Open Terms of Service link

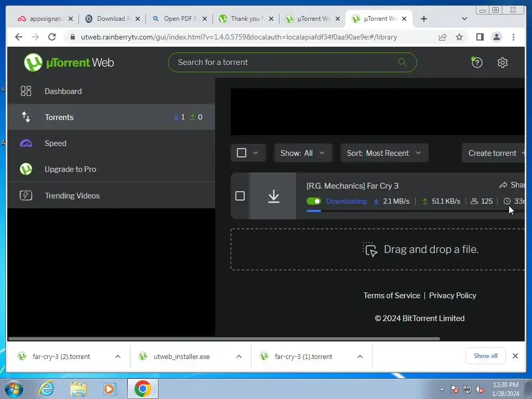coord(392,296)
